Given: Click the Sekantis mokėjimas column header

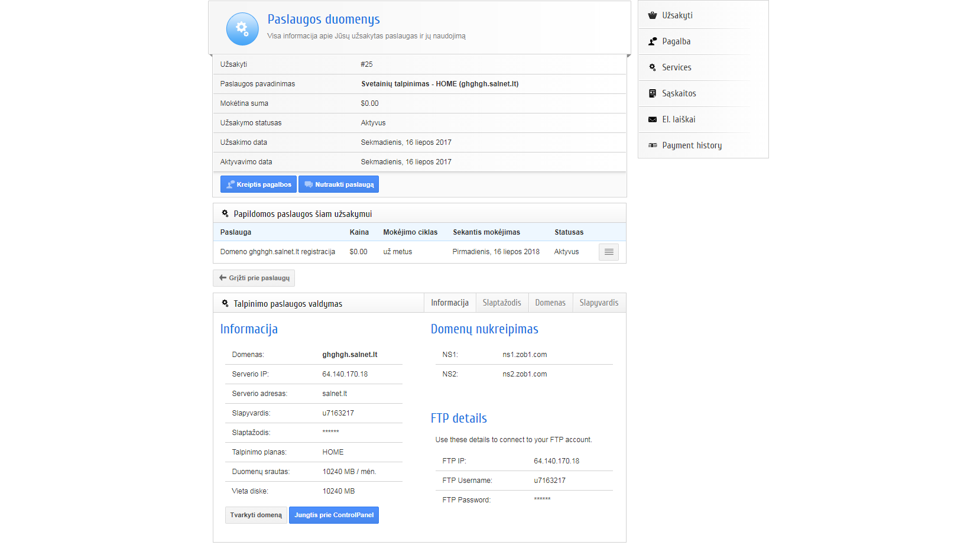Looking at the screenshot, I should point(486,232).
